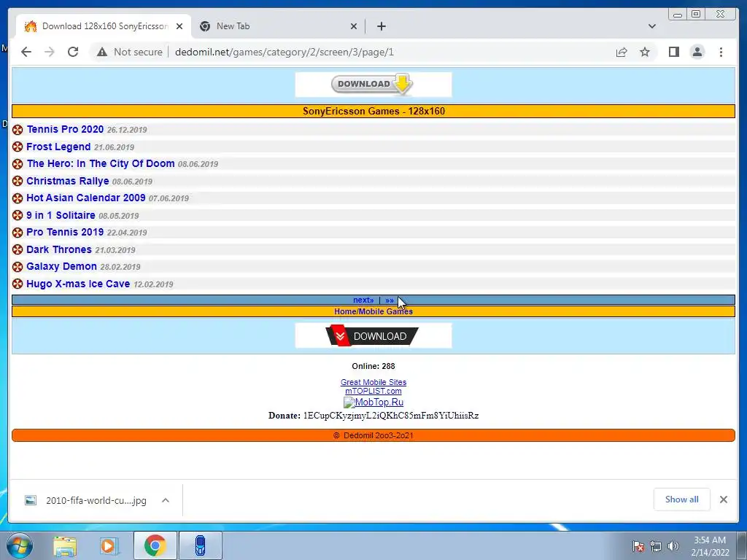The width and height of the screenshot is (747, 560).
Task: Click the red icon beside Dark Thrones
Action: (x=18, y=249)
